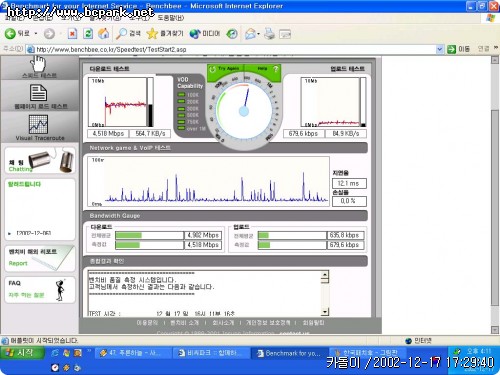Open Search with magnifier icon
The height and width of the screenshot is (375, 500).
pos(128,33)
